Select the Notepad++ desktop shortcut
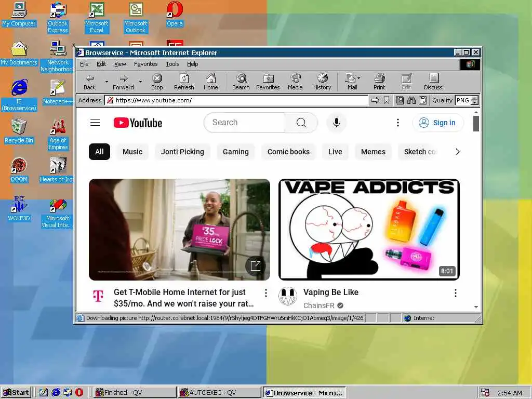Viewport: 532px width, 399px height. pyautogui.click(x=58, y=92)
